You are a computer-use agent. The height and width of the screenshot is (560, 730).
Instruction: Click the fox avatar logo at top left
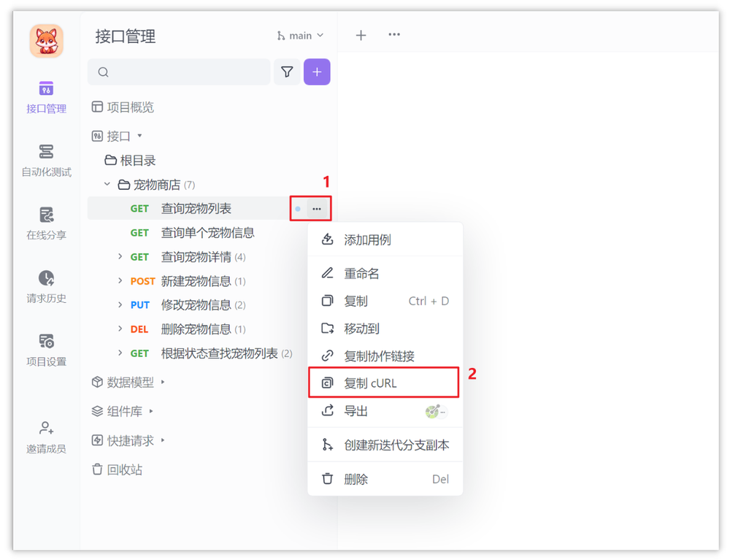(46, 42)
